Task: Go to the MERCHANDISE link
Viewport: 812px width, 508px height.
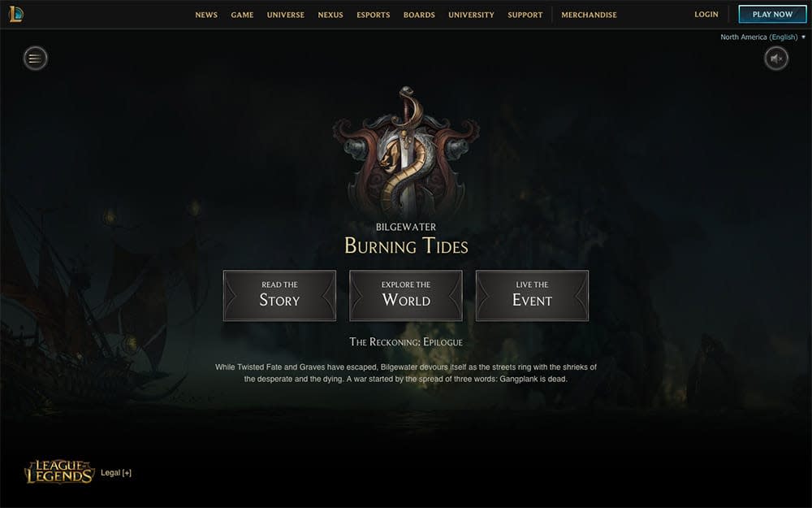Action: coord(590,15)
